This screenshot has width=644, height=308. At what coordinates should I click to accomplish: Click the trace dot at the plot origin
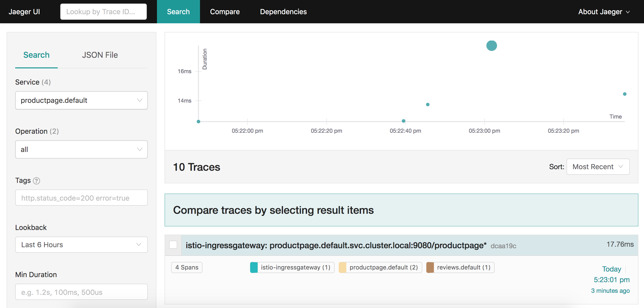pos(198,122)
